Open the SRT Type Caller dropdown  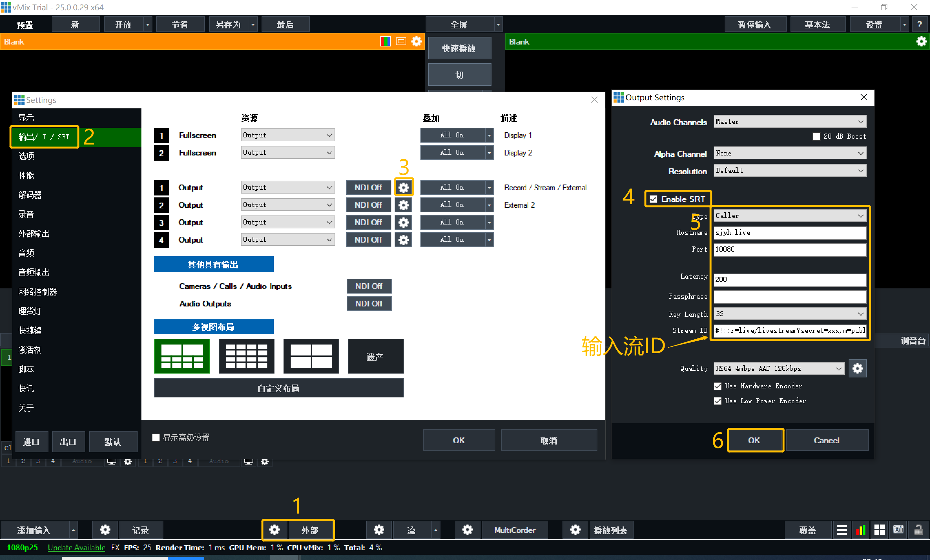point(790,216)
